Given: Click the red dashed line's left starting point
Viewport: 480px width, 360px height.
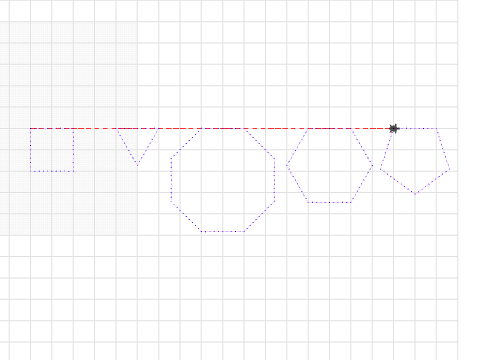Looking at the screenshot, I should coord(30,128).
